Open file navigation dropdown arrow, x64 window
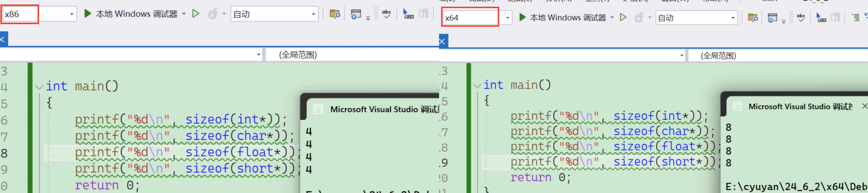Viewport: 868px width, 193px height. (682, 56)
